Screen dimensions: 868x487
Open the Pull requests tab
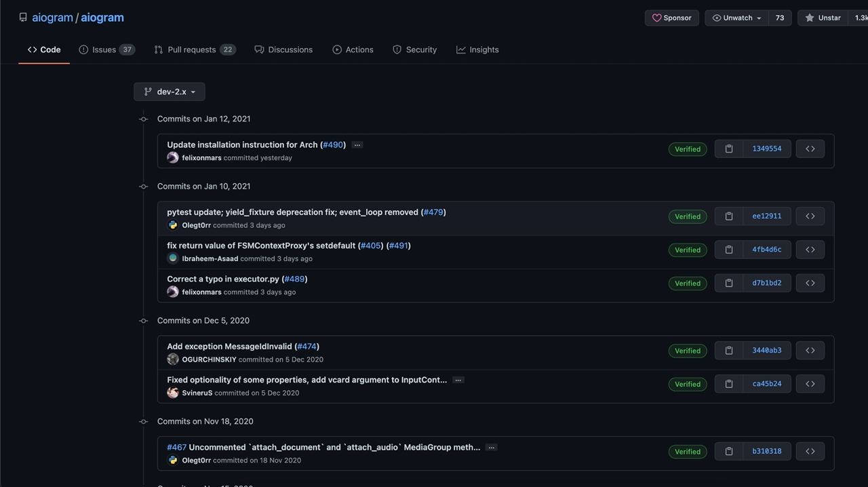coord(195,50)
